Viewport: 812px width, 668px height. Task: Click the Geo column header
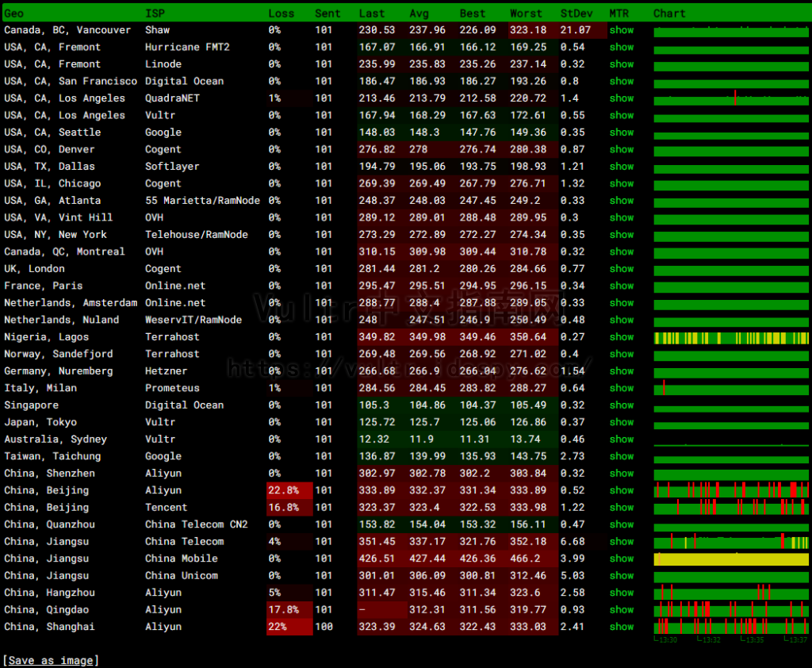pos(14,13)
